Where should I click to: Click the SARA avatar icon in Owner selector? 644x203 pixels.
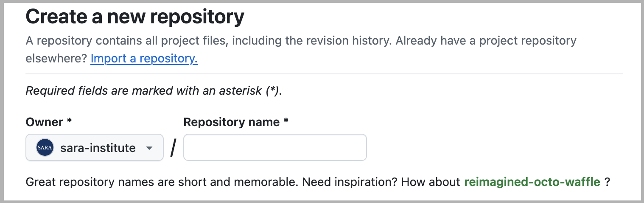[x=45, y=148]
